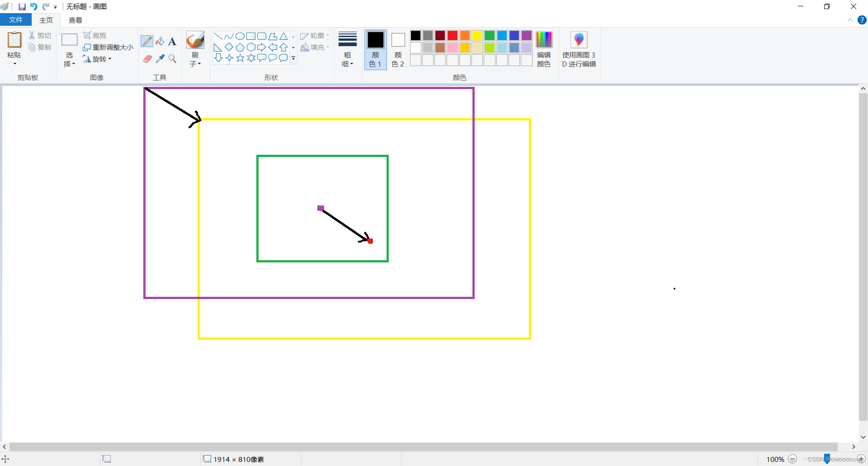Click the Save icon in title bar
Image resolution: width=868 pixels, height=466 pixels.
(x=22, y=7)
